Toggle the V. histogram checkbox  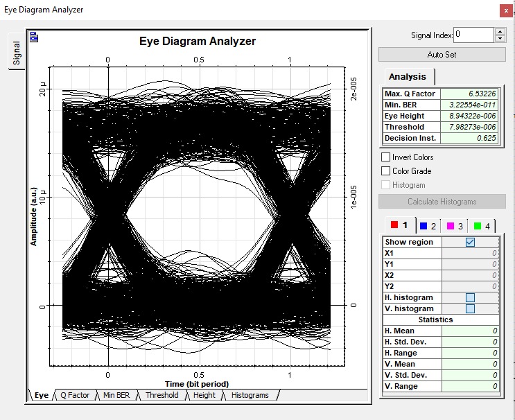tap(470, 308)
